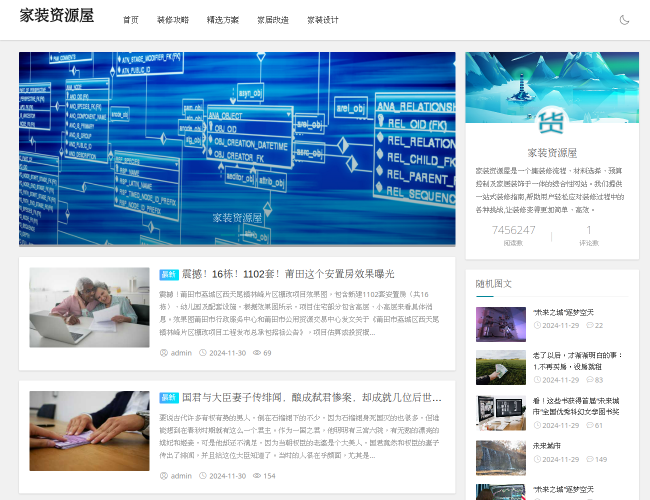Click the clock icon on the sidebar post with 83 comments
The height and width of the screenshot is (500, 650).
[x=537, y=380]
